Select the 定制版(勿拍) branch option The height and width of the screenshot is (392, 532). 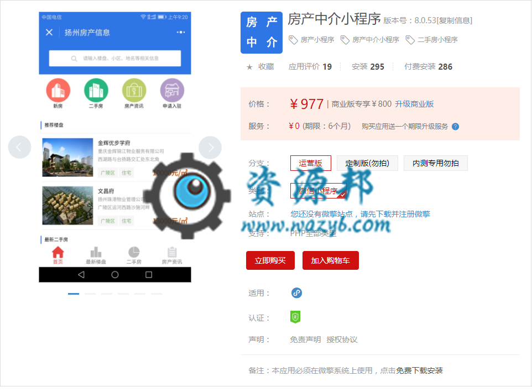(x=367, y=163)
